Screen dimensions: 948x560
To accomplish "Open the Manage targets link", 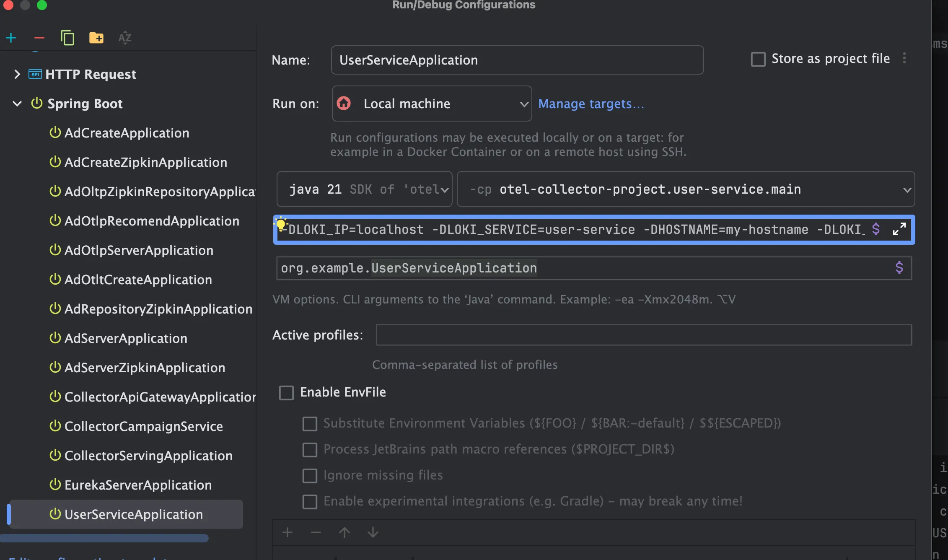I will pyautogui.click(x=591, y=104).
